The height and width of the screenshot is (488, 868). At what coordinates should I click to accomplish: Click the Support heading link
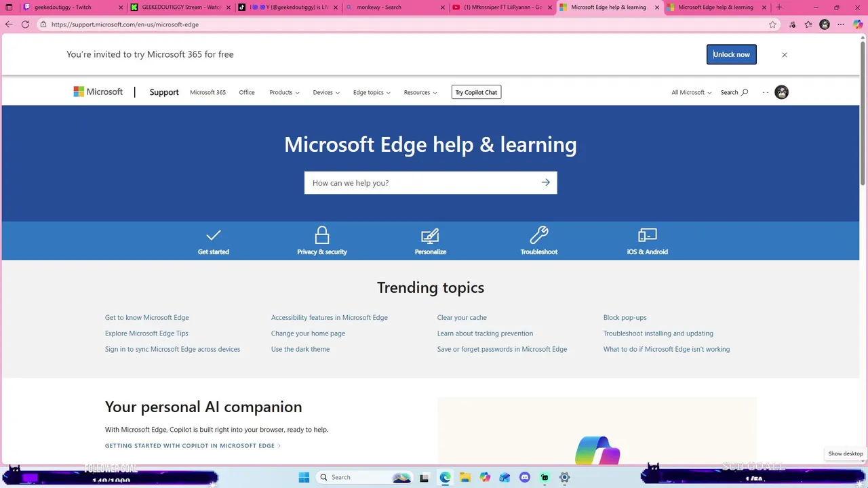pyautogui.click(x=164, y=92)
